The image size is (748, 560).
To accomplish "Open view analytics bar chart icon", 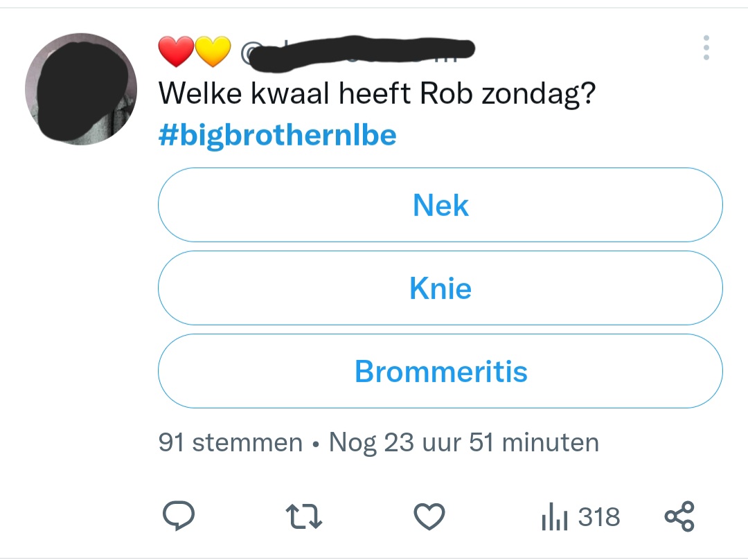I will coord(554,516).
